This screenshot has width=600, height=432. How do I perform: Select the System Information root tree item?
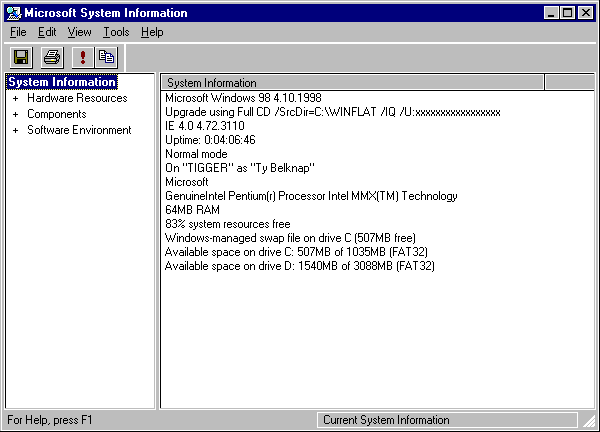coord(62,82)
